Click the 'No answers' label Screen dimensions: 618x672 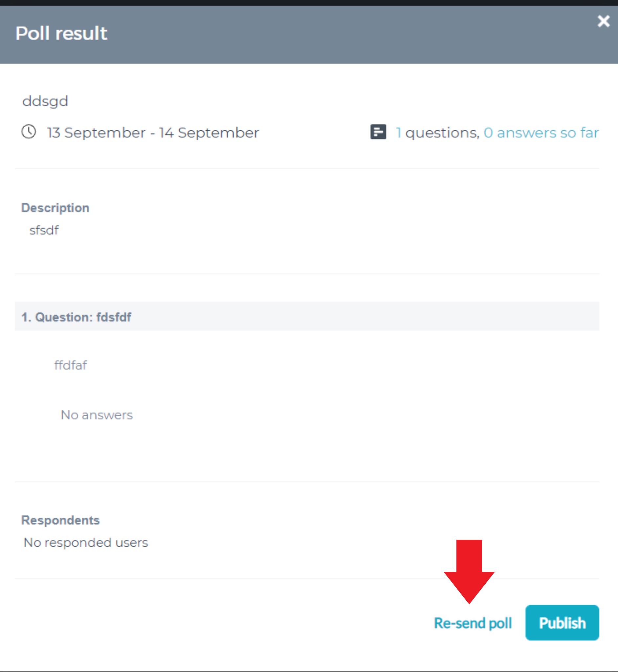click(97, 415)
